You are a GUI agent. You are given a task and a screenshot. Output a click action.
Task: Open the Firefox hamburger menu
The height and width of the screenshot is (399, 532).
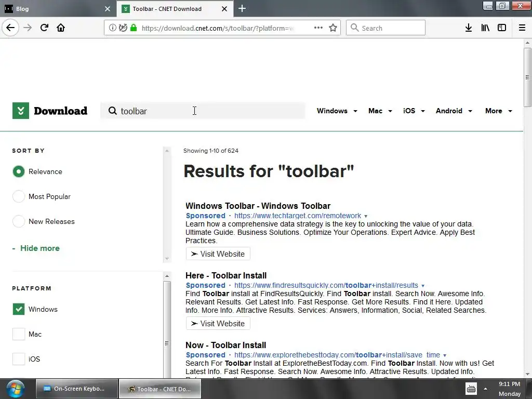tap(522, 28)
